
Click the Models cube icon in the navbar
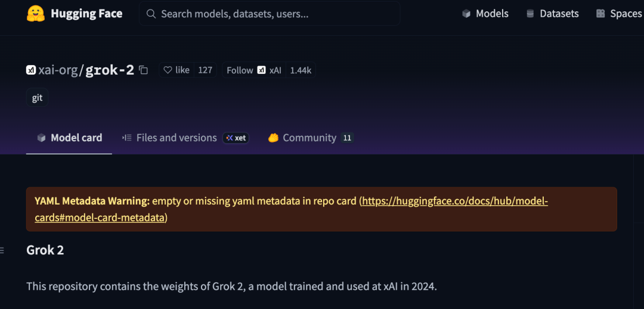click(x=466, y=14)
